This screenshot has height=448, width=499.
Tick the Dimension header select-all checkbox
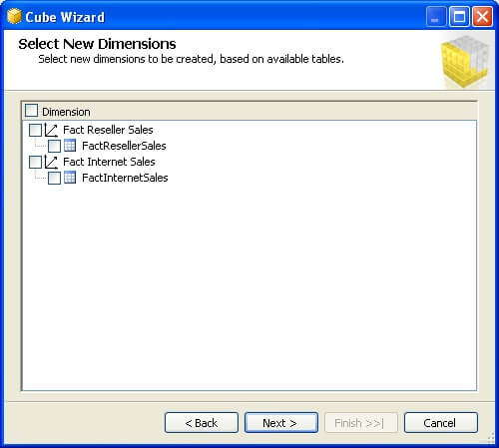point(31,110)
